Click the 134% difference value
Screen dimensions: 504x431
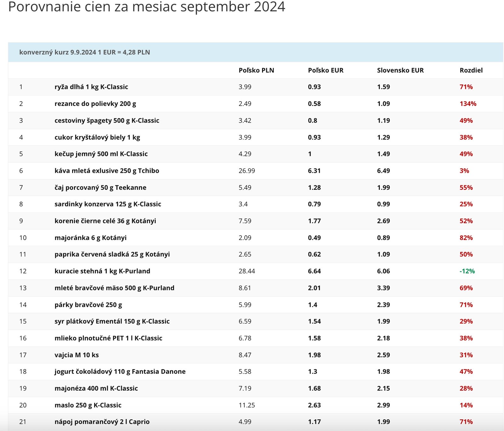click(x=468, y=104)
